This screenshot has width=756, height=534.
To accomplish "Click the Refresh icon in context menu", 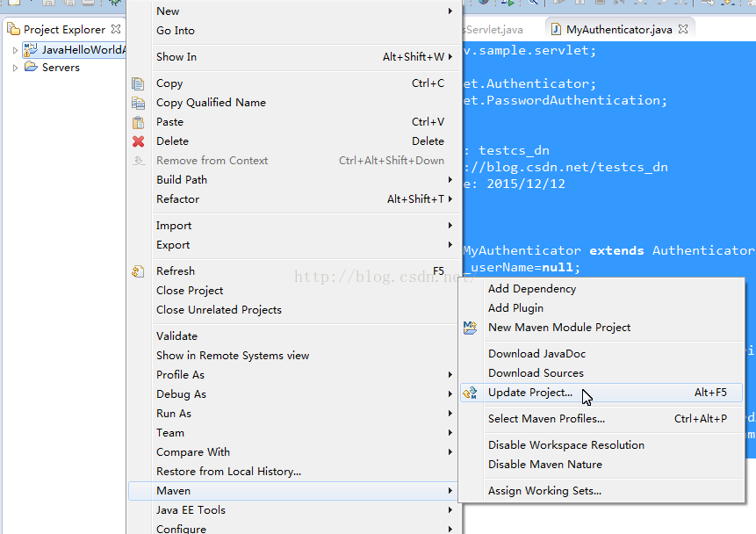I will point(138,271).
